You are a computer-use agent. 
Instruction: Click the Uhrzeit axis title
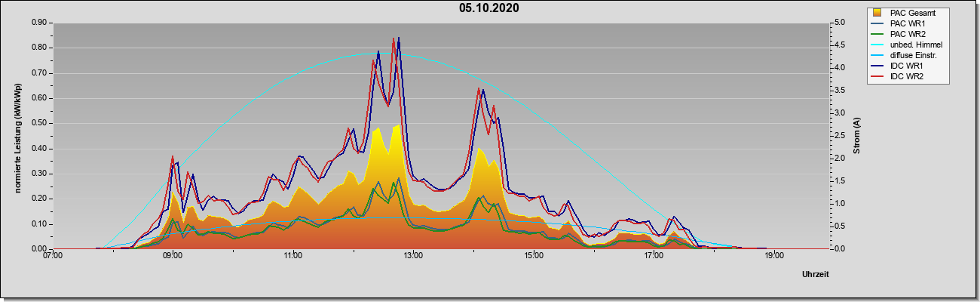[x=816, y=275]
